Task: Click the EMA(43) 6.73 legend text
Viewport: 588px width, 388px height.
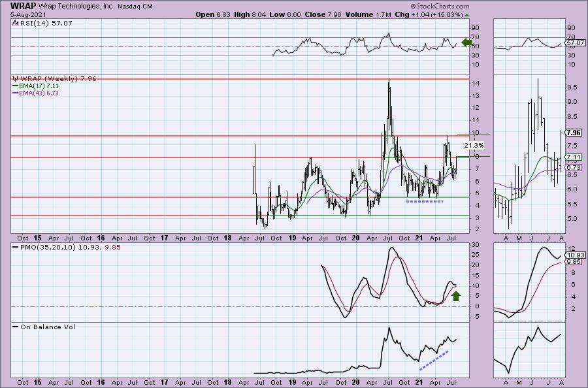Action: [x=39, y=93]
